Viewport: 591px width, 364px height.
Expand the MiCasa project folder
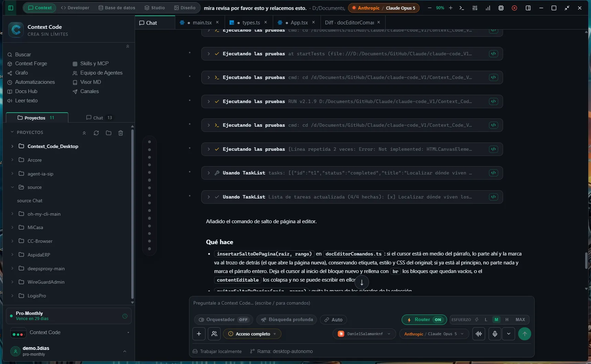point(12,227)
